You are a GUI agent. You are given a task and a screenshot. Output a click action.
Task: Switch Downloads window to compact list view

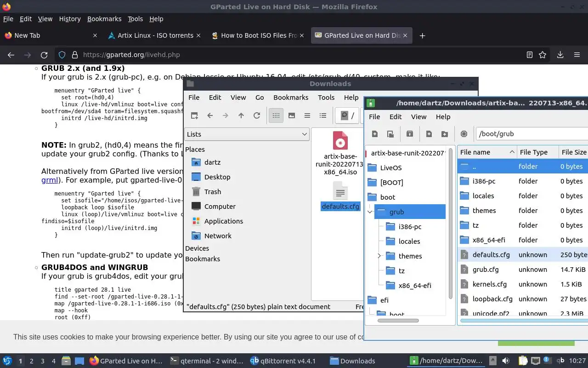tap(307, 115)
